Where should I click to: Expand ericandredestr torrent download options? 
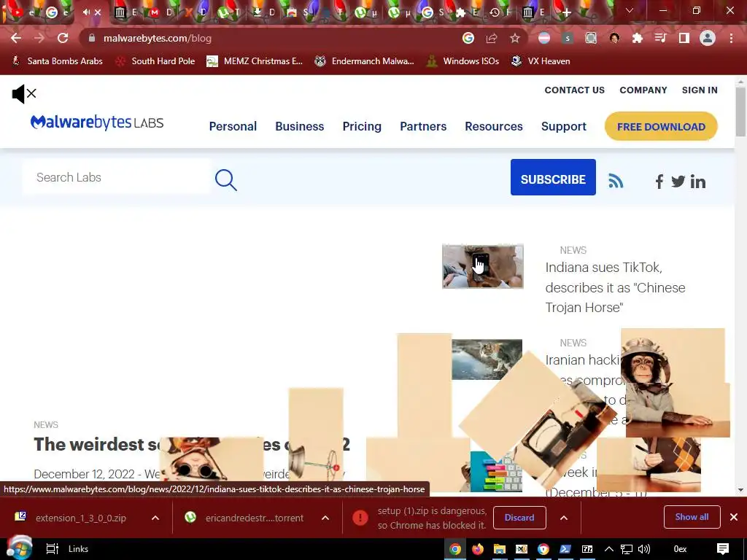[x=325, y=518]
